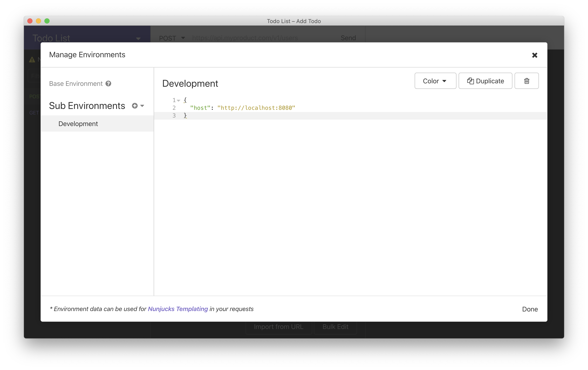The height and width of the screenshot is (370, 588).
Task: Open the Nunjucks Templating link
Action: pyautogui.click(x=178, y=309)
